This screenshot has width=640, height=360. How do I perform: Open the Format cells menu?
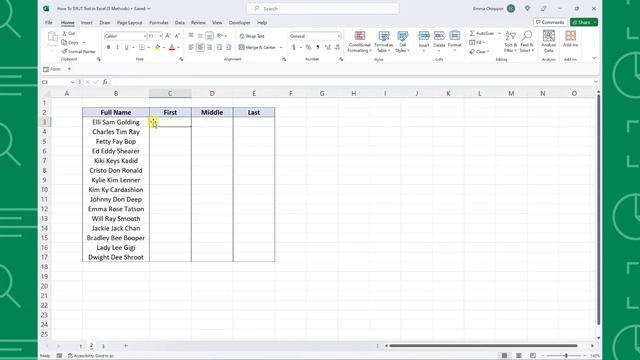tap(454, 41)
